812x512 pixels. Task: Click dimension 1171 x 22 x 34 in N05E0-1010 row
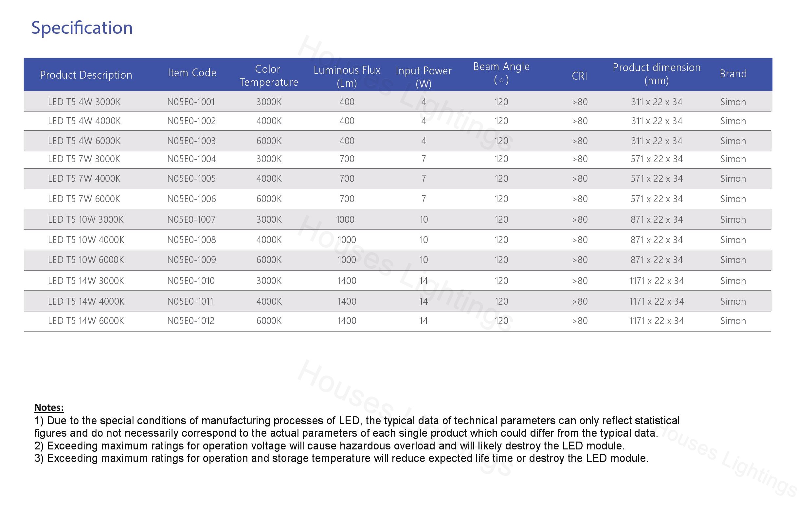tap(657, 280)
